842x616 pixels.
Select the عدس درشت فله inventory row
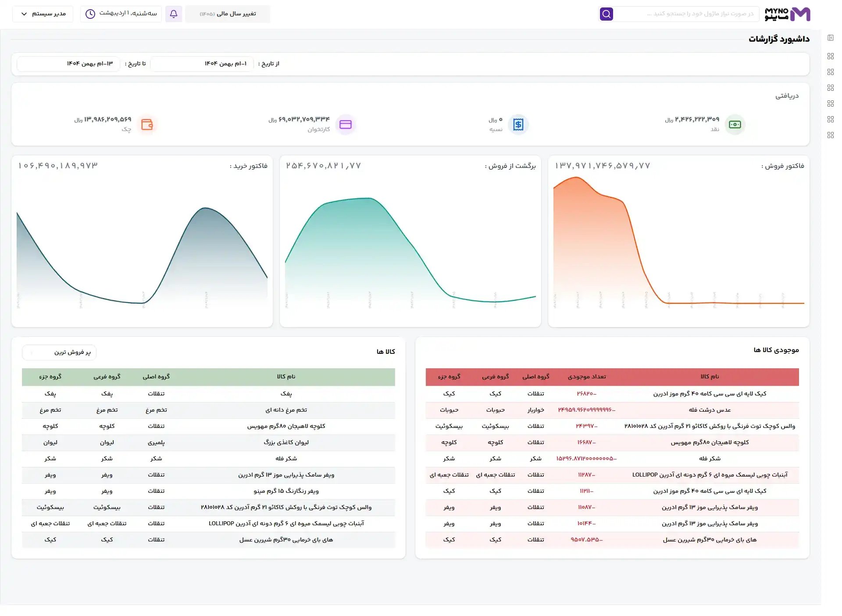pyautogui.click(x=612, y=410)
